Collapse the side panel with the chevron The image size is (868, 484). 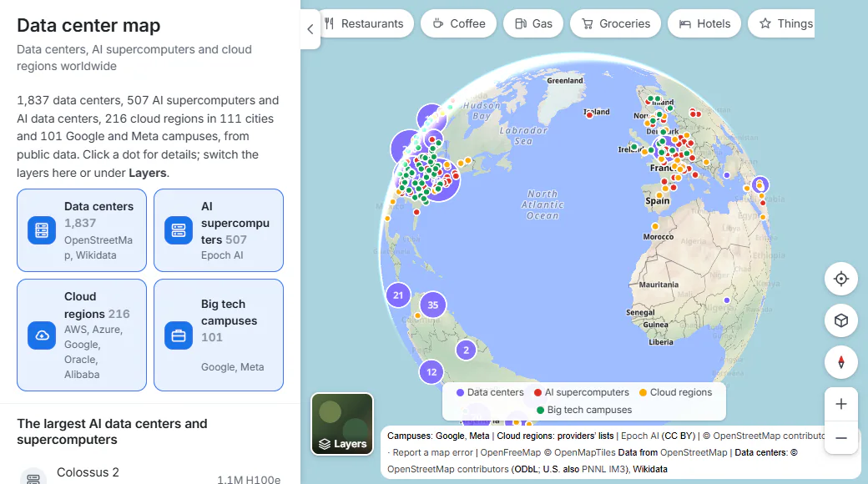(310, 29)
